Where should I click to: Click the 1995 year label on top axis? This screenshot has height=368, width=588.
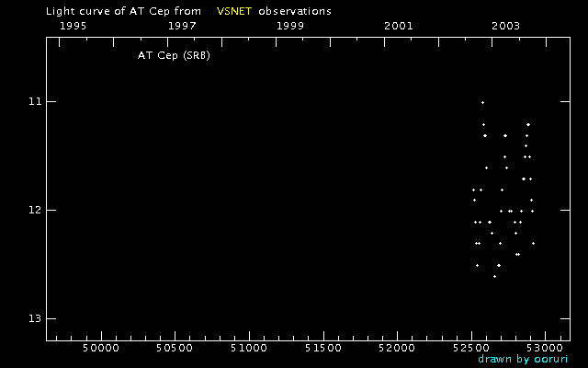73,26
